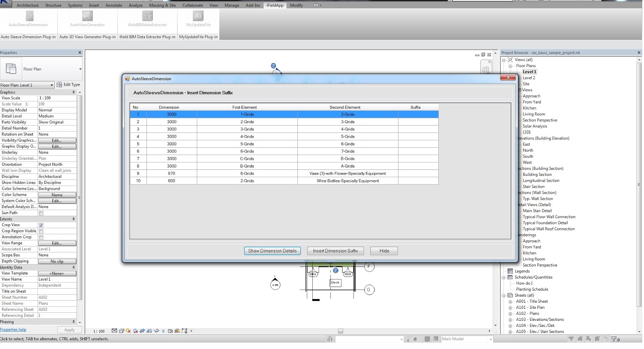The height and width of the screenshot is (349, 644).
Task: Click the View Range Edit button
Action: pyautogui.click(x=57, y=243)
